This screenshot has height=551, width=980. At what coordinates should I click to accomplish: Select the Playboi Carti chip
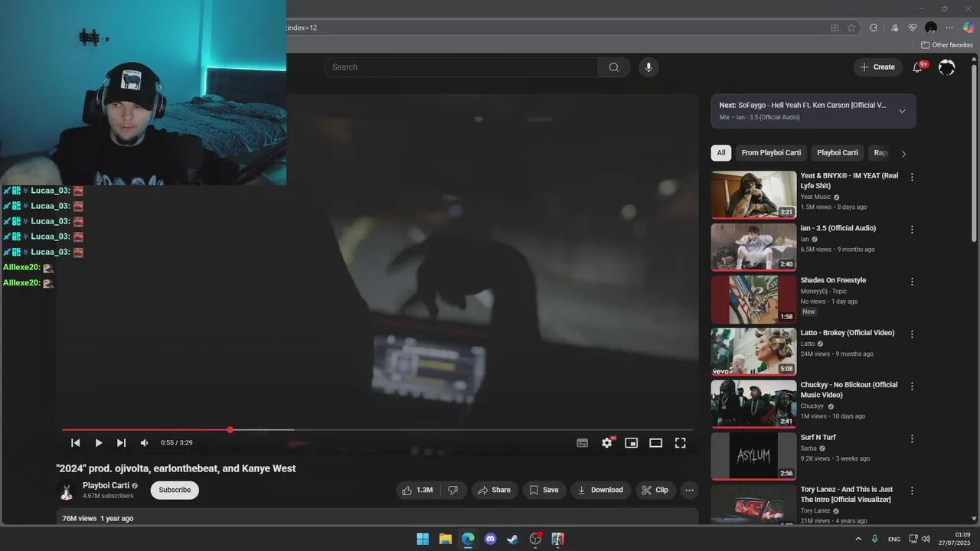point(838,153)
